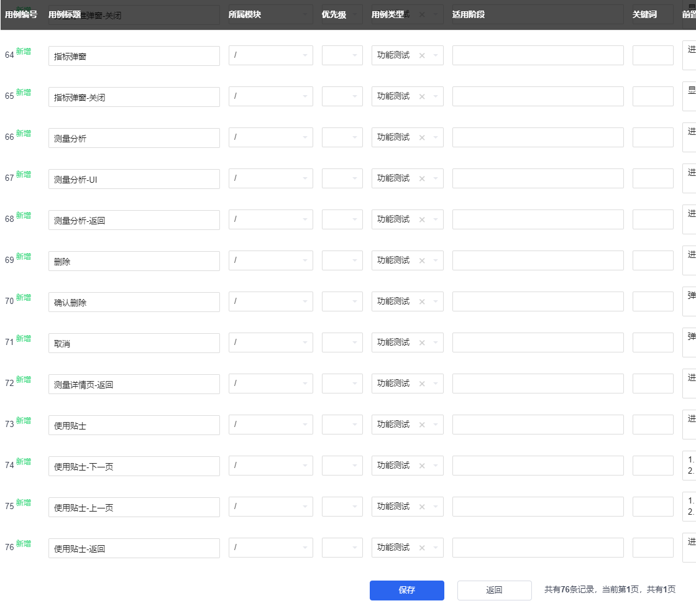
Task: Edit the title field 测量分析-UI
Action: coord(134,179)
